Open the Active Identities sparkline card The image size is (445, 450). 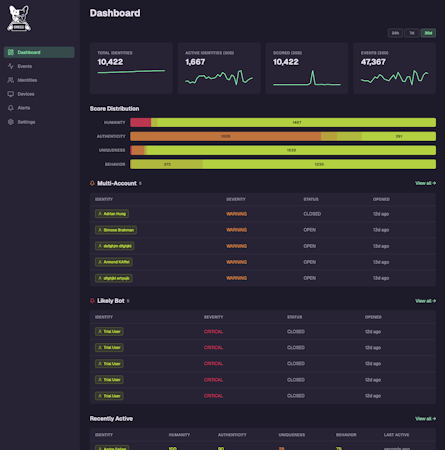pyautogui.click(x=219, y=68)
